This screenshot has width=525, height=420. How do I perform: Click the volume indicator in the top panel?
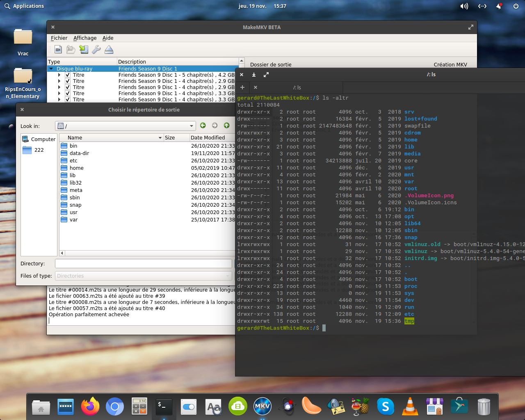[464, 6]
